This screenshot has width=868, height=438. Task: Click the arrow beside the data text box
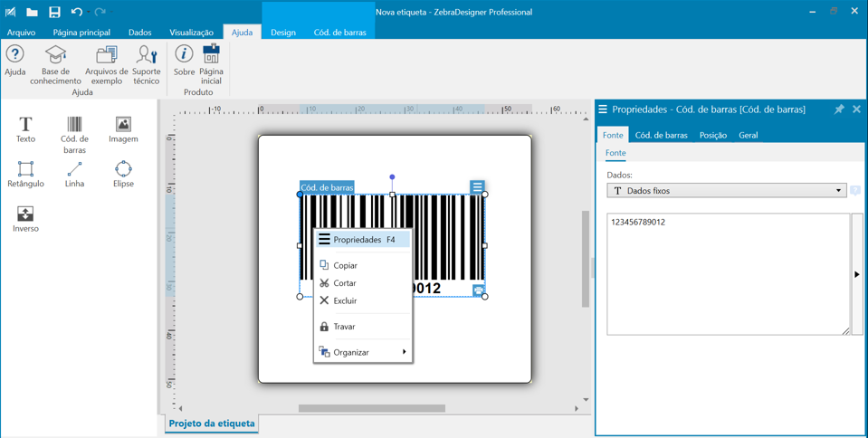click(x=857, y=274)
